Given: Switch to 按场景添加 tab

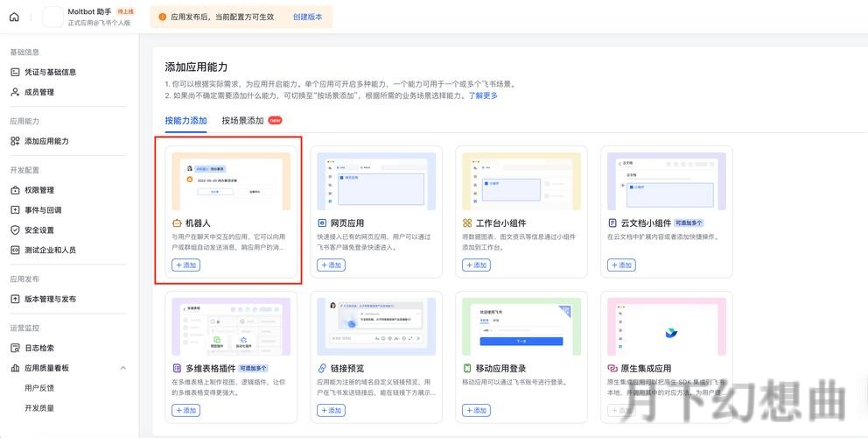Looking at the screenshot, I should coord(242,121).
